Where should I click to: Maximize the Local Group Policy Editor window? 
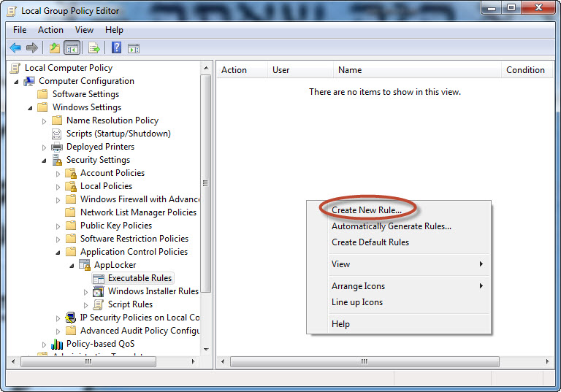click(511, 7)
